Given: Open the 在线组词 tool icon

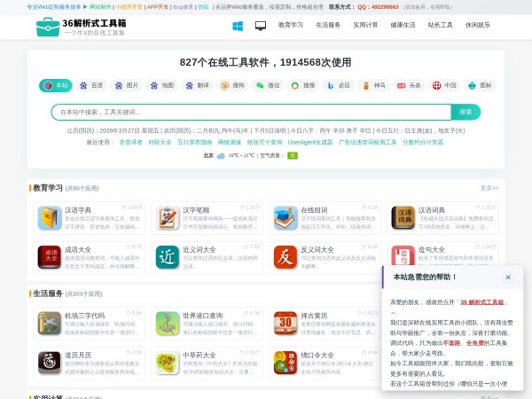Looking at the screenshot, I should (286, 218).
